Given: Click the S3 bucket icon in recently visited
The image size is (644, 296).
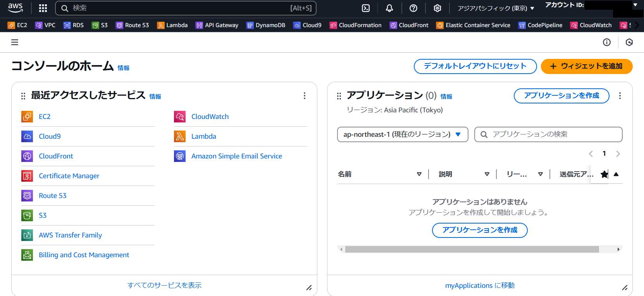Looking at the screenshot, I should [27, 215].
